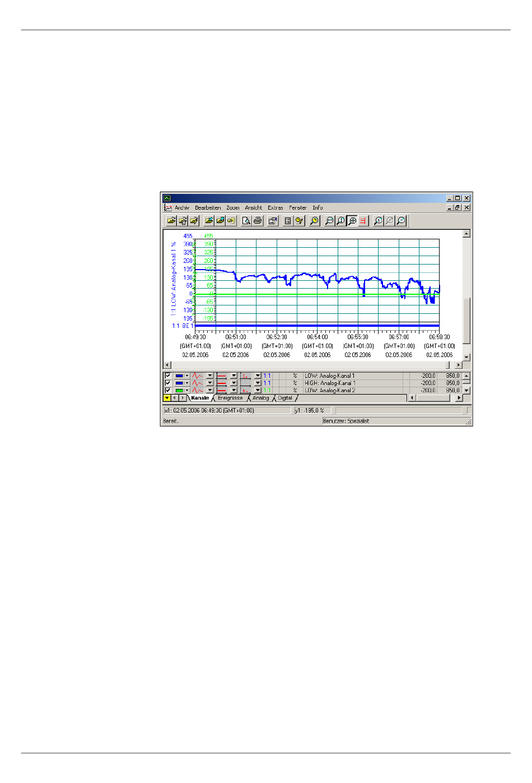Click the red horizontal lines toolbar icon
Image resolution: width=532 pixels, height=783 pixels.
pyautogui.click(x=363, y=221)
